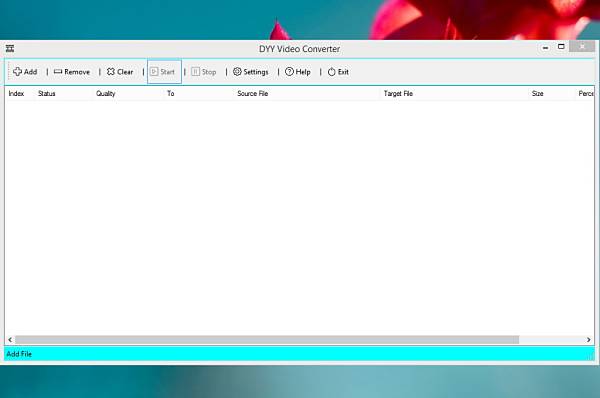Screen dimensions: 600x398
Task: Click the app icon in title bar
Action: [10, 48]
